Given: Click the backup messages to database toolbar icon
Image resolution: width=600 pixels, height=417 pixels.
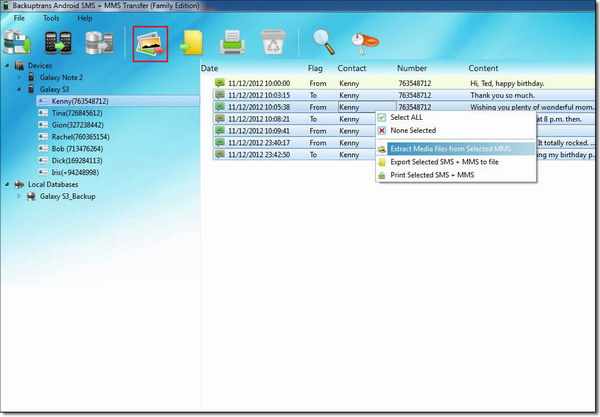Looking at the screenshot, I should [17, 43].
